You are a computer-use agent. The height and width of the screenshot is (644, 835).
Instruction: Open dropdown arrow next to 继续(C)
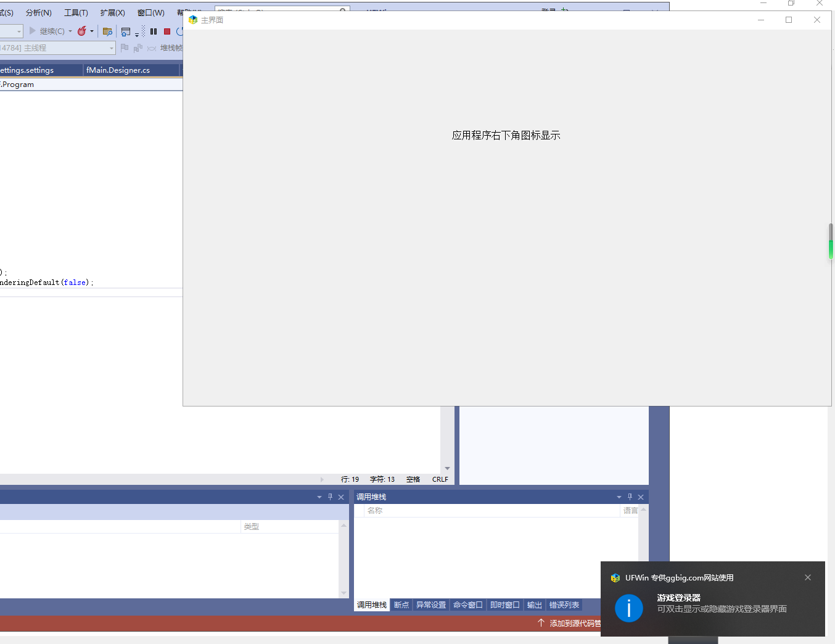pyautogui.click(x=70, y=31)
